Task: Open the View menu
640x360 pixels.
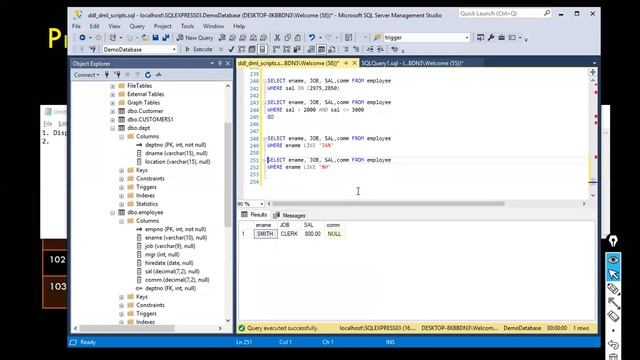Action: [114, 26]
